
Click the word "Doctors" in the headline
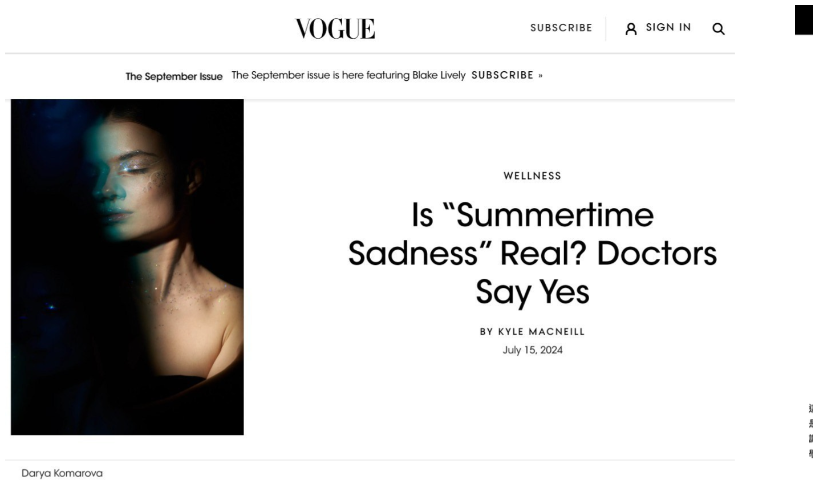coord(657,254)
